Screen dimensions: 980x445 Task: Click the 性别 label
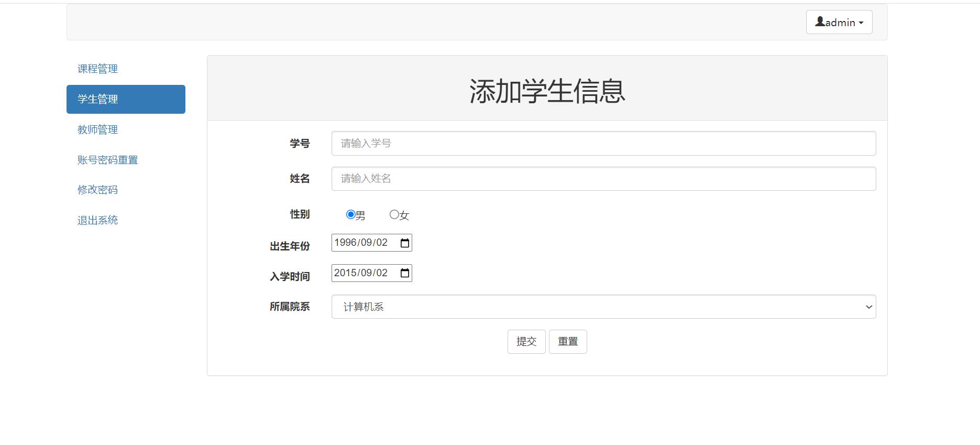(300, 214)
